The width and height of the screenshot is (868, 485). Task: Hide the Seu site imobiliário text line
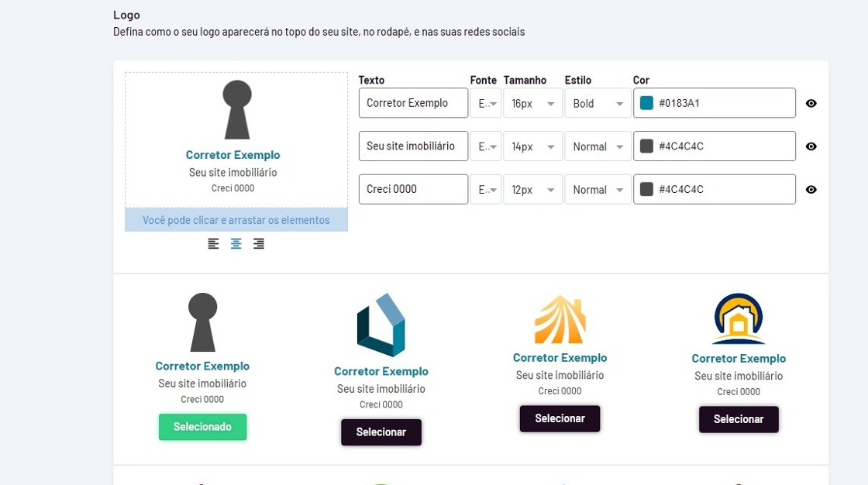[x=811, y=146]
